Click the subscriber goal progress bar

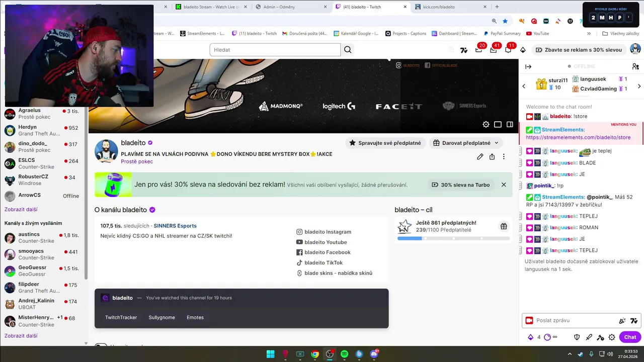tap(453, 238)
